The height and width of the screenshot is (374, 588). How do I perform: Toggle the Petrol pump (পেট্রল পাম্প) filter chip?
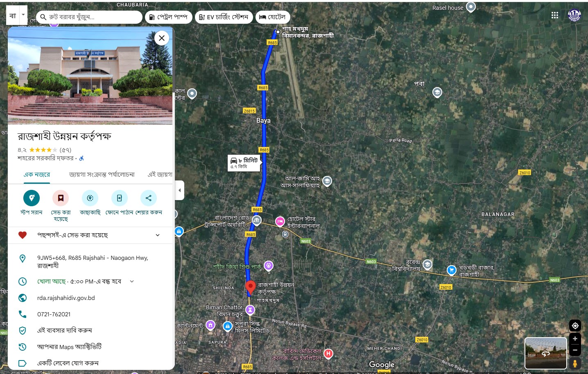[x=168, y=17]
